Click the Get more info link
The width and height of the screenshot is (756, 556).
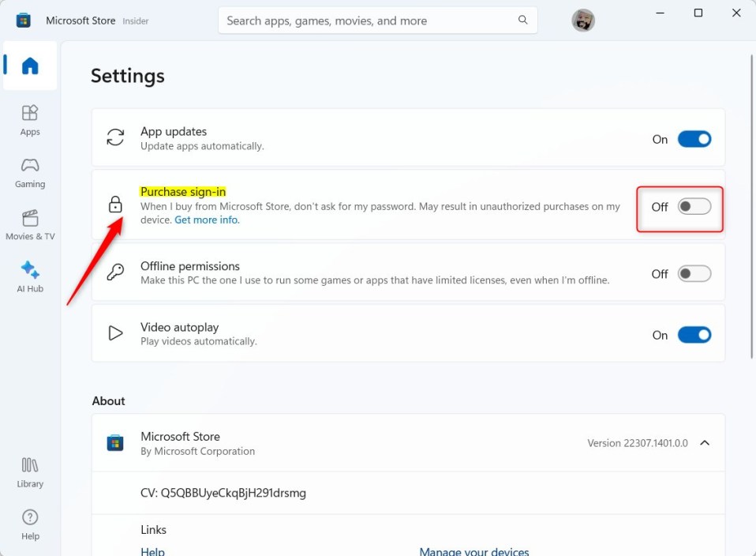207,220
